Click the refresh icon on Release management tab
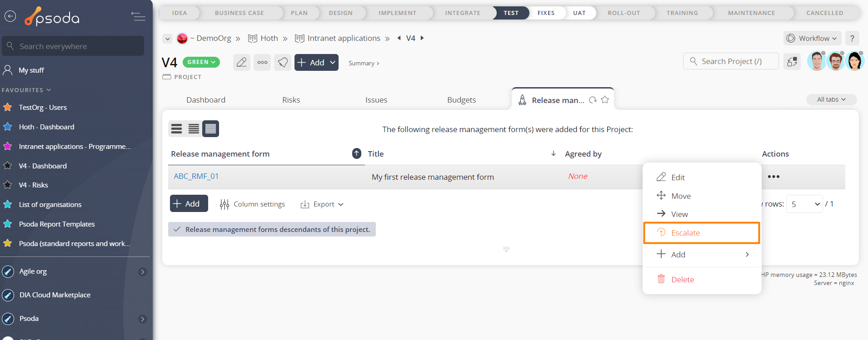This screenshot has height=340, width=868. 593,100
